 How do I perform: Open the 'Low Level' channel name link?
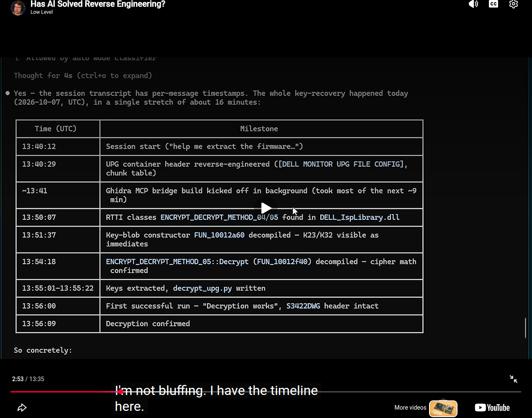point(41,12)
